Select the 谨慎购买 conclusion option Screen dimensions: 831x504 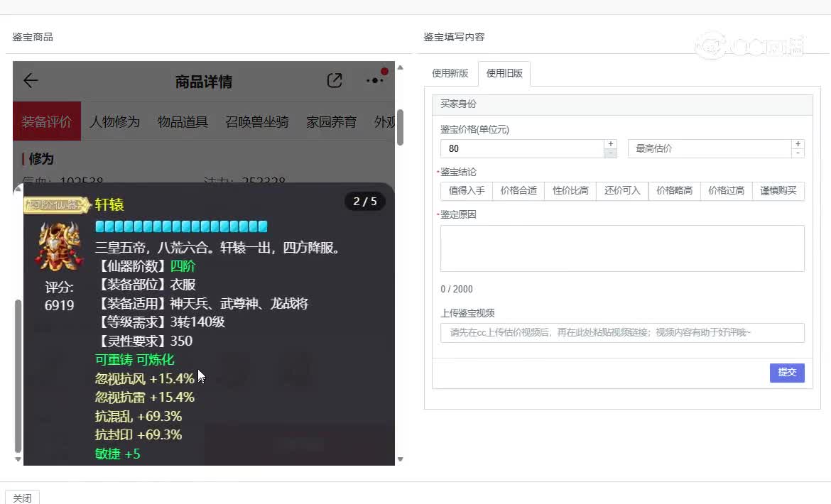(778, 191)
